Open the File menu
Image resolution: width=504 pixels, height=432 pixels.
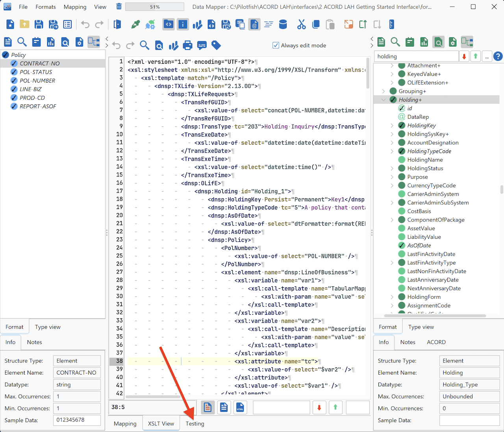coord(23,7)
